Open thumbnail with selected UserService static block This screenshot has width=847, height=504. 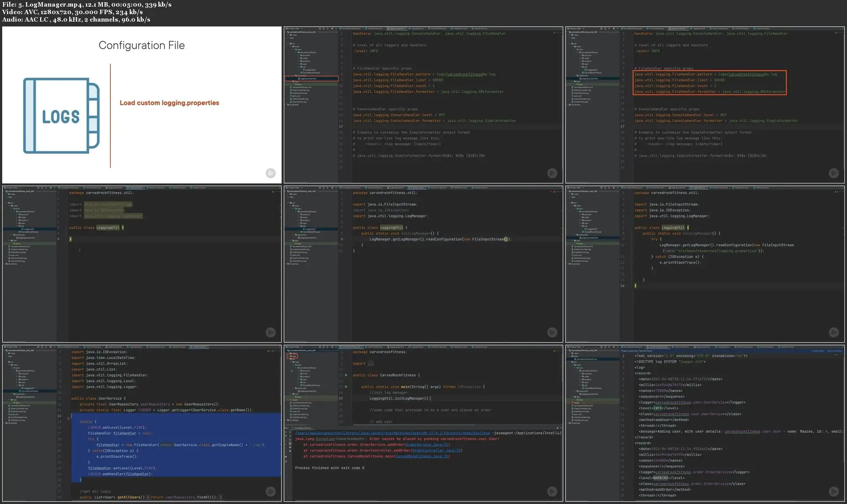coord(142,423)
